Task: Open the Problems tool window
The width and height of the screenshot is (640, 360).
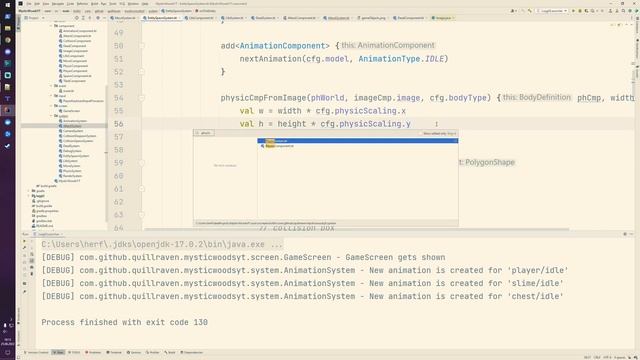Action: point(93,352)
